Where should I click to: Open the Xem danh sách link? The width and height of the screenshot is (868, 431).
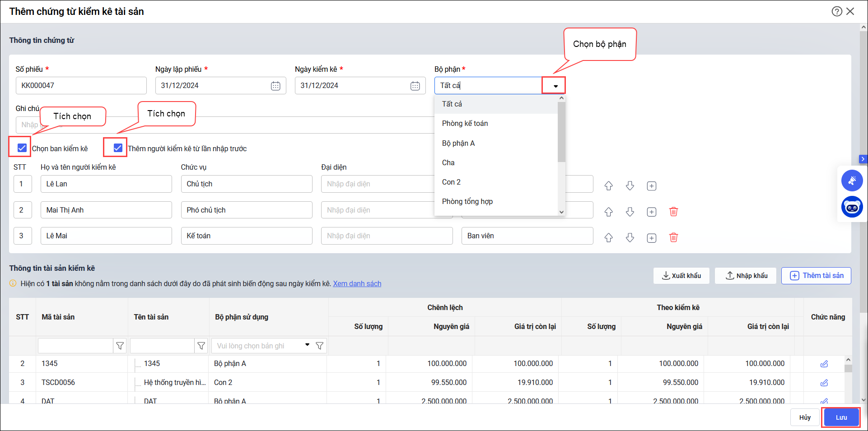[x=357, y=283]
